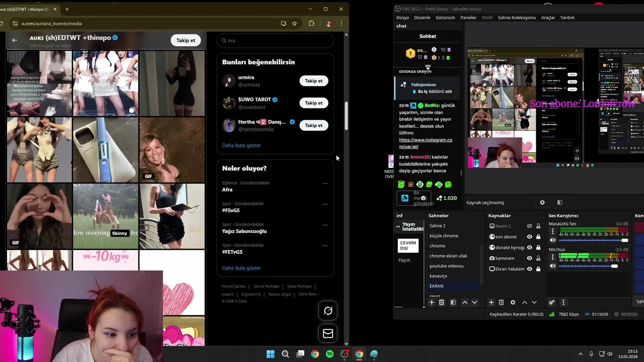
Task: Open Dosya menu in OBS
Action: [x=403, y=18]
